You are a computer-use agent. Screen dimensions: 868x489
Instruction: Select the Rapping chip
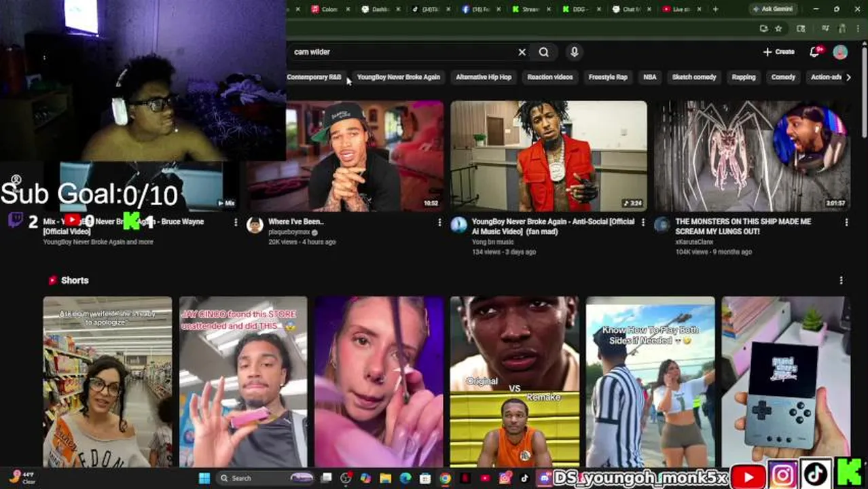click(744, 77)
